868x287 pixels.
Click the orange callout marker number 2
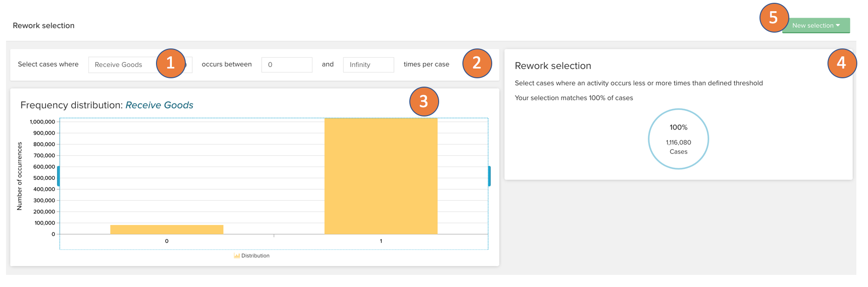[x=477, y=63]
